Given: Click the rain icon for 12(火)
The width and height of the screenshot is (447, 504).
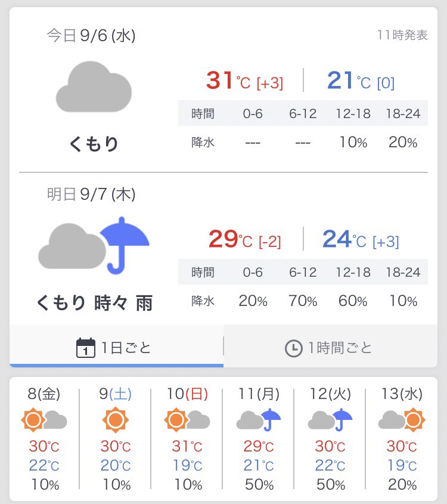Looking at the screenshot, I should (x=330, y=420).
